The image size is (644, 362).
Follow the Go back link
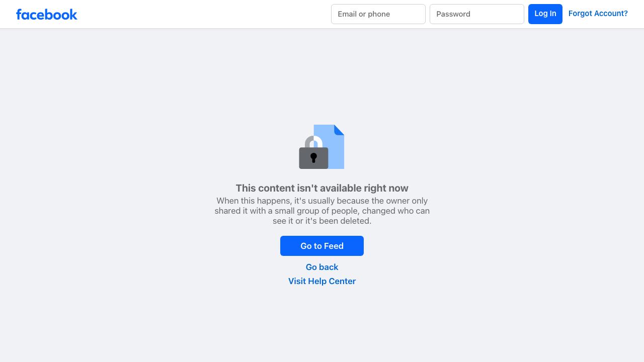322,267
